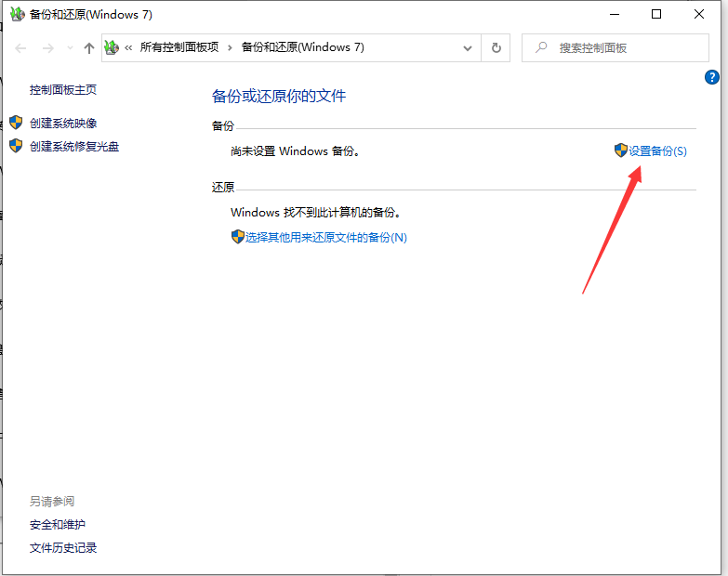Select the 所有控制面板项 breadcrumb
The image size is (728, 576).
pos(180,47)
